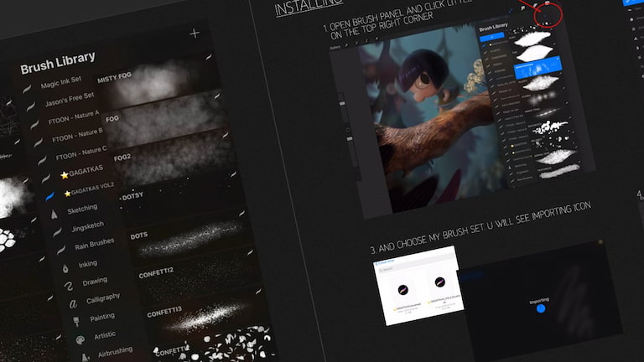The height and width of the screenshot is (362, 644).
Task: Click Gallery in the step 1 screenshot
Action: (335, 48)
